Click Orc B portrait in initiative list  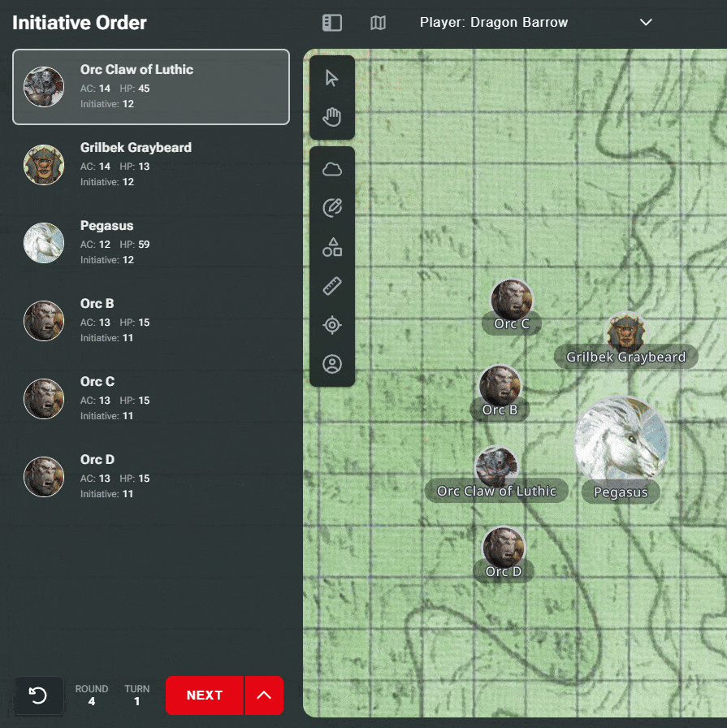(44, 321)
